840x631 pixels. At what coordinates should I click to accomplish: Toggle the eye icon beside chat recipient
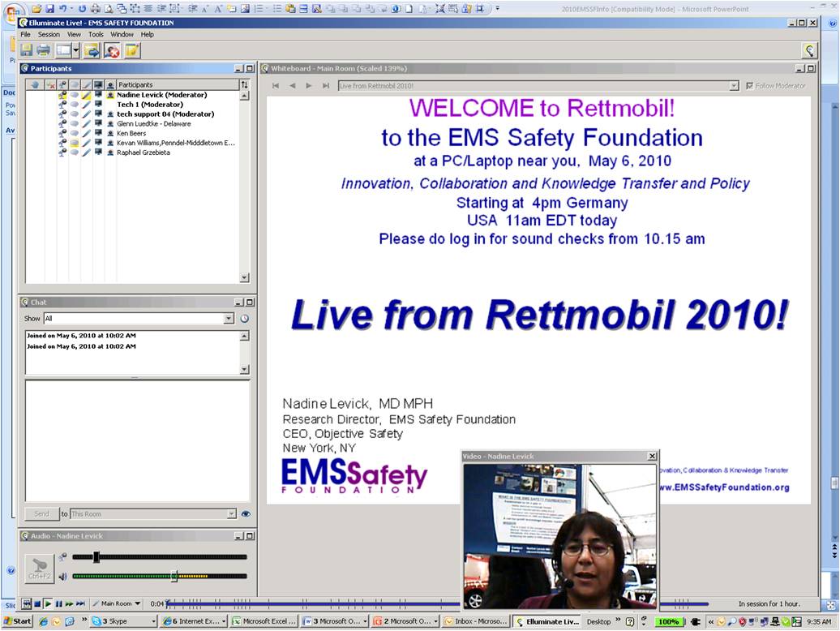pos(246,513)
